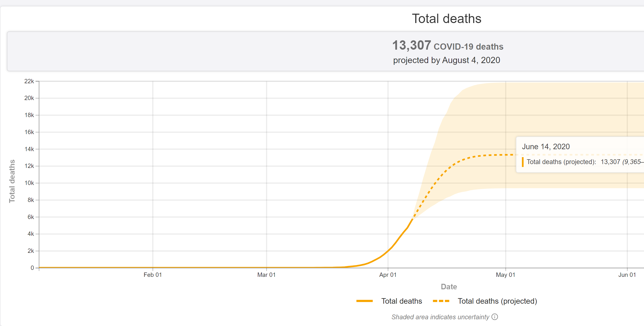Click 'projected by August 4, 2020' text
This screenshot has height=326, width=644.
(447, 60)
